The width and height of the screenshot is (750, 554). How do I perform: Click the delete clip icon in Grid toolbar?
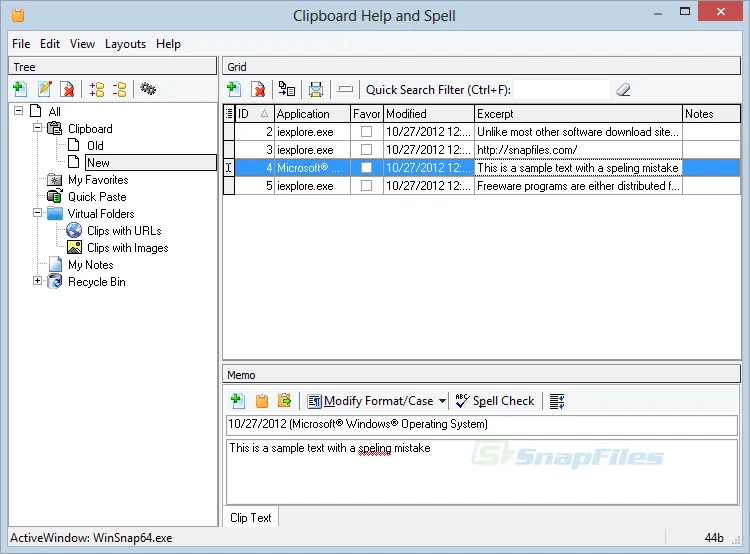coord(258,89)
